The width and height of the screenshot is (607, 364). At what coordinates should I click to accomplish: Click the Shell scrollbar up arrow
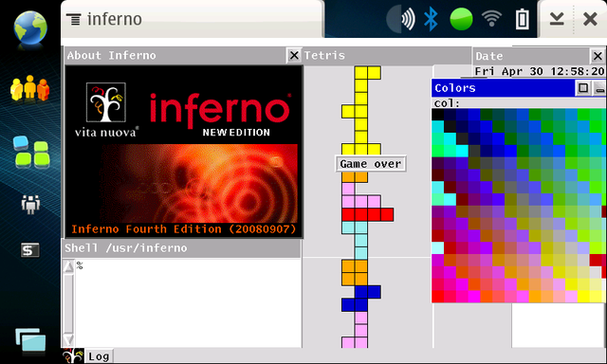pos(68,266)
